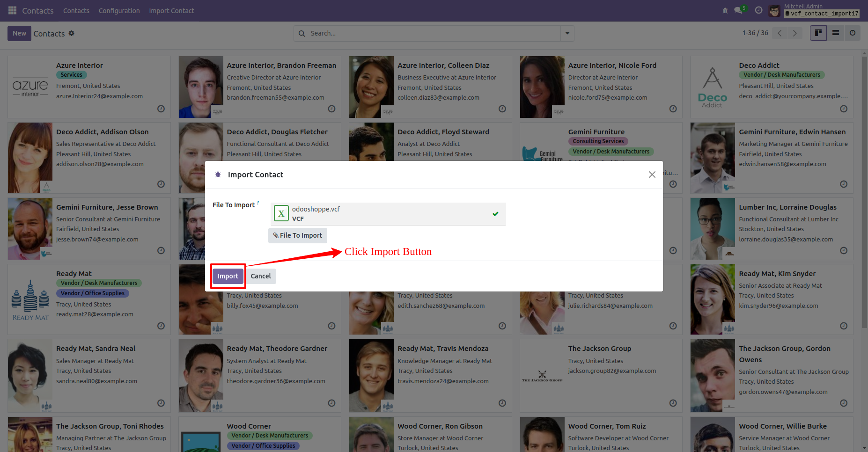This screenshot has width=868, height=452.
Task: Open the Import Contact menu
Action: pos(171,10)
